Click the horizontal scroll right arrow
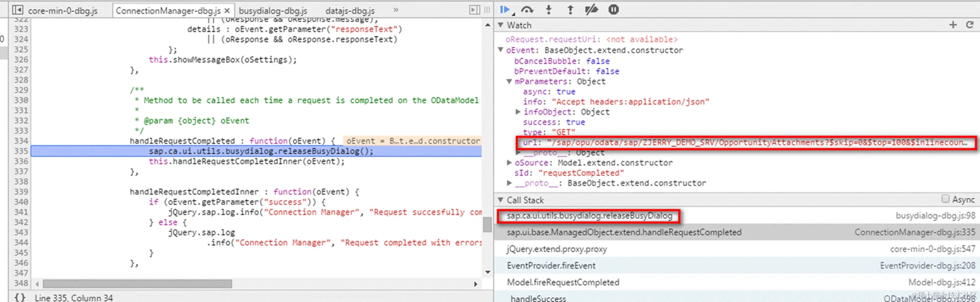980x302 pixels. click(x=475, y=284)
